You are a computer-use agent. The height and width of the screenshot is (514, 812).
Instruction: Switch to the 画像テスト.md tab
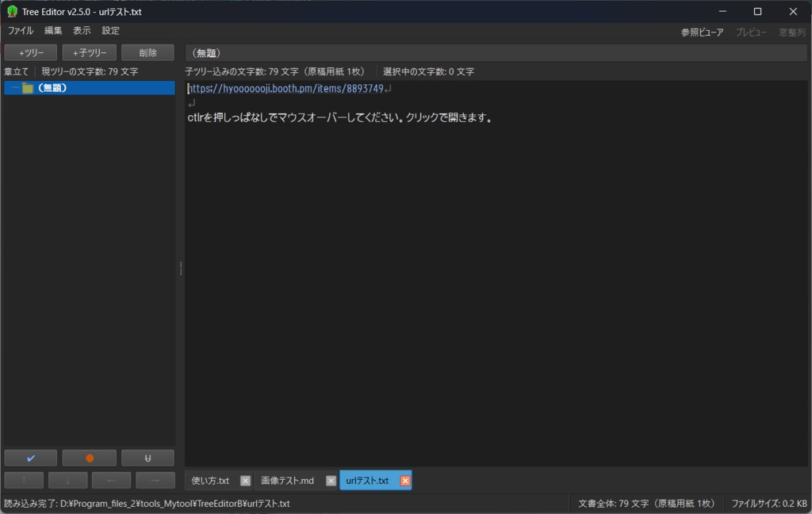tap(287, 481)
